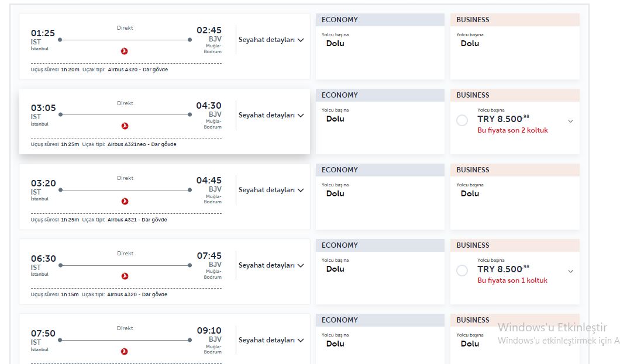Click Turkish Airlines logo on 07:50 flight
The width and height of the screenshot is (620, 364).
click(x=124, y=352)
